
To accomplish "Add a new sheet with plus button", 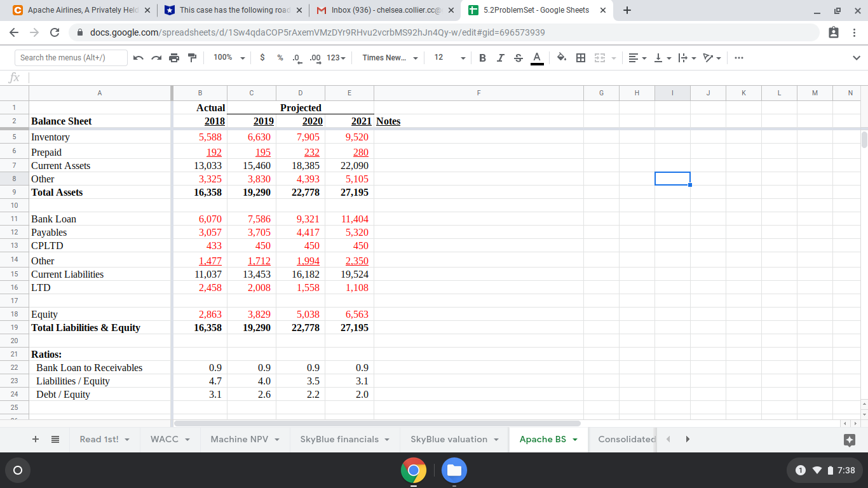I will (36, 439).
